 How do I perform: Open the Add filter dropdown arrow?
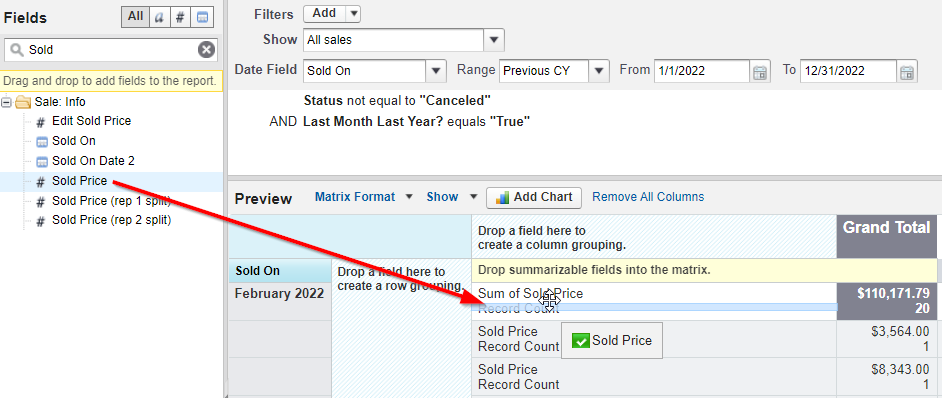point(353,13)
